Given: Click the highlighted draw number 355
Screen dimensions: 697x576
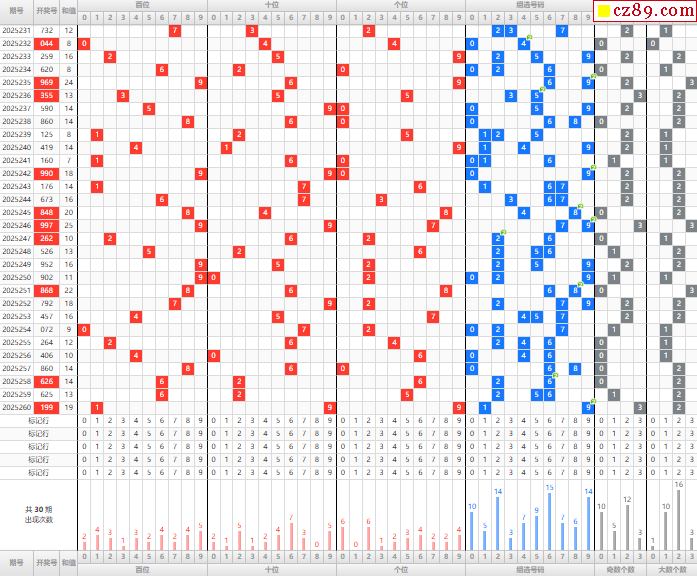Looking at the screenshot, I should [46, 95].
